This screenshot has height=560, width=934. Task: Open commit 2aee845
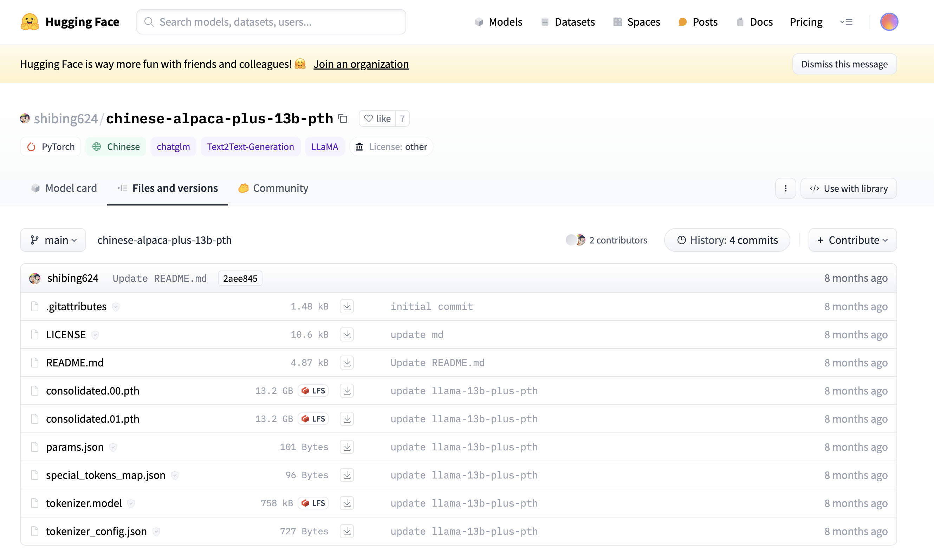[x=240, y=279]
